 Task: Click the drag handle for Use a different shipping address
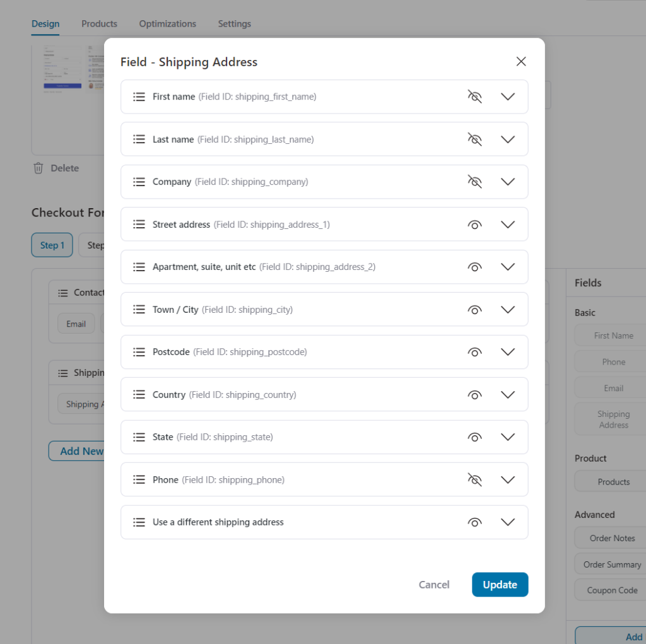139,522
